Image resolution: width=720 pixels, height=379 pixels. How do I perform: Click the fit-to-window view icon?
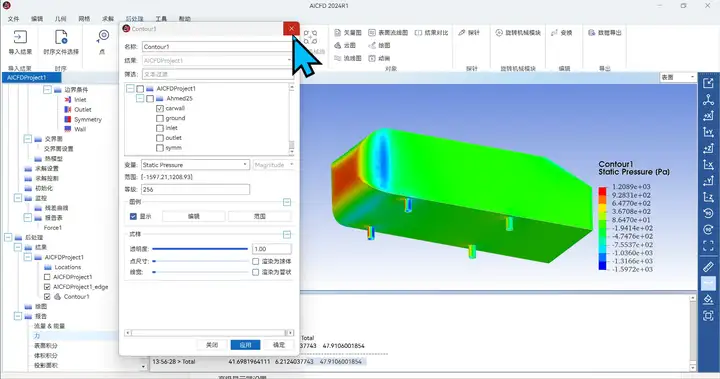tap(708, 246)
